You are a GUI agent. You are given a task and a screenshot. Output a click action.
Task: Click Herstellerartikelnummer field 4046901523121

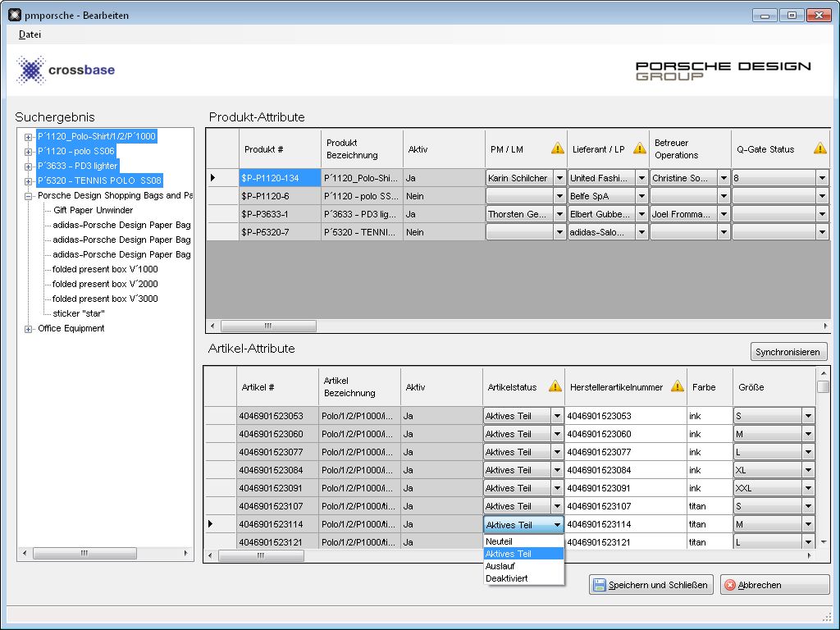[x=625, y=542]
